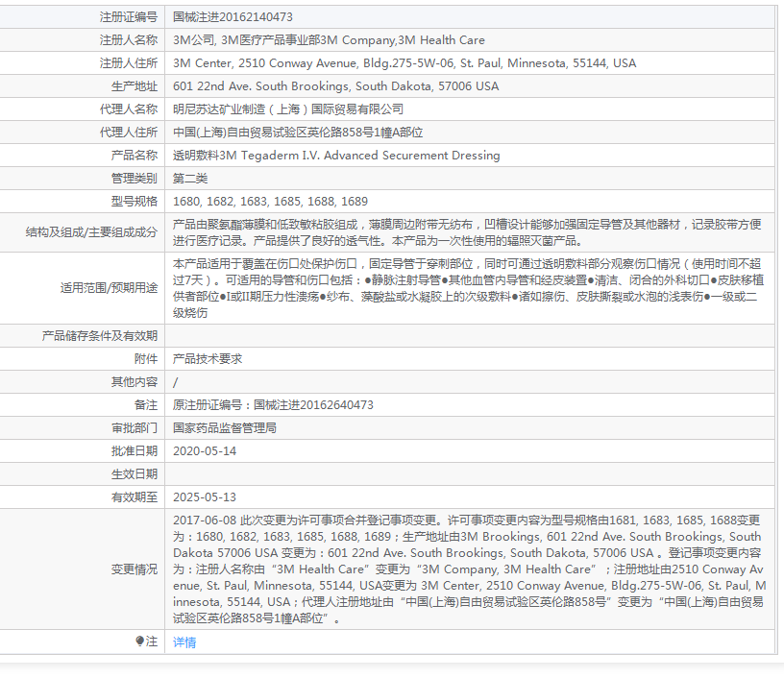
Task: Click the 管理类别 label
Action: coord(135,179)
